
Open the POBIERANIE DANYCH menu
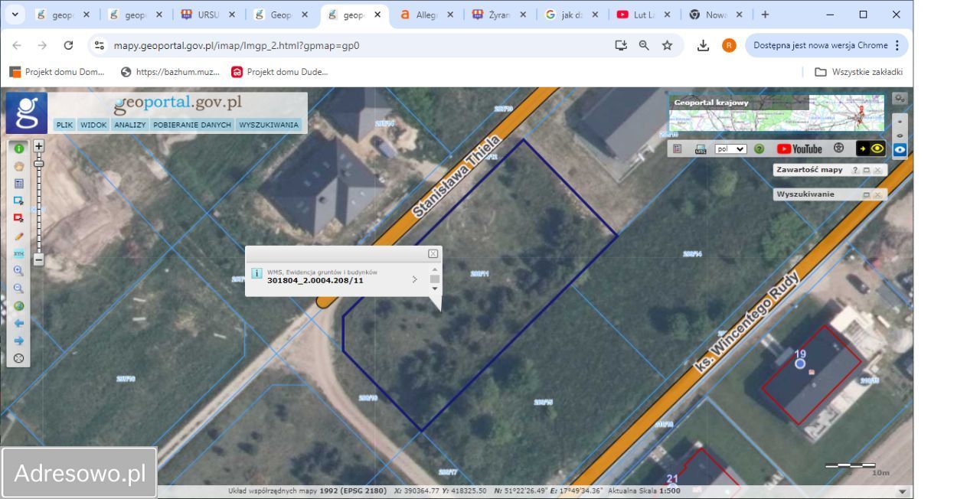click(191, 125)
